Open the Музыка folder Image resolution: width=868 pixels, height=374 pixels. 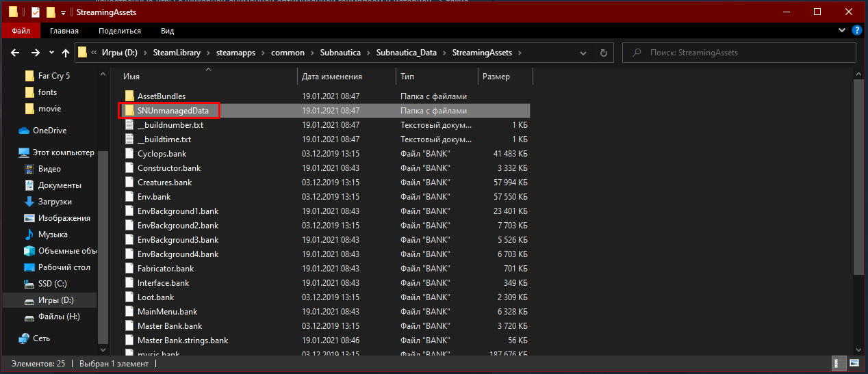53,235
